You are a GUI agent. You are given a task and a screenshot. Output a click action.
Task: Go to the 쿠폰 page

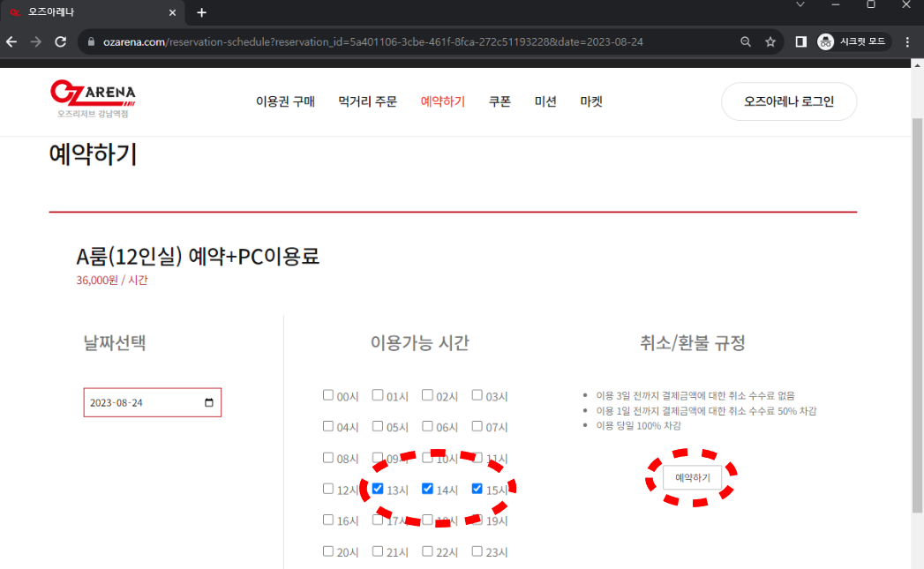[x=500, y=101]
